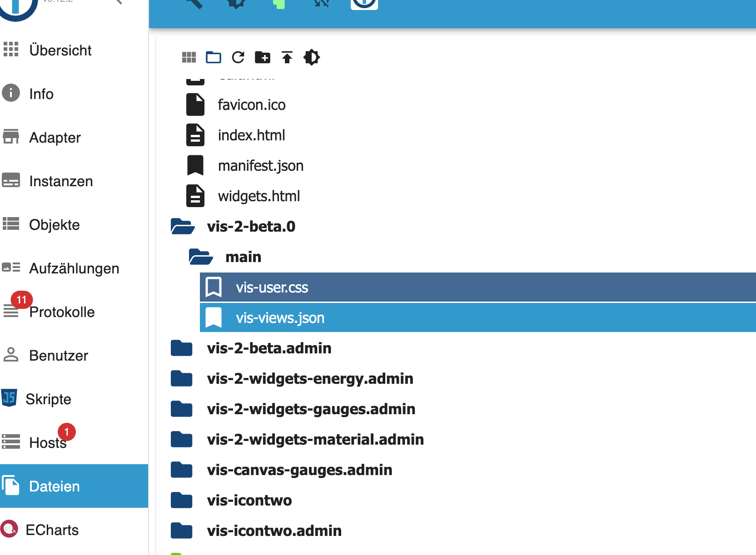Image resolution: width=756 pixels, height=555 pixels.
Task: Select the active Dateien sidebar item
Action: click(x=74, y=486)
